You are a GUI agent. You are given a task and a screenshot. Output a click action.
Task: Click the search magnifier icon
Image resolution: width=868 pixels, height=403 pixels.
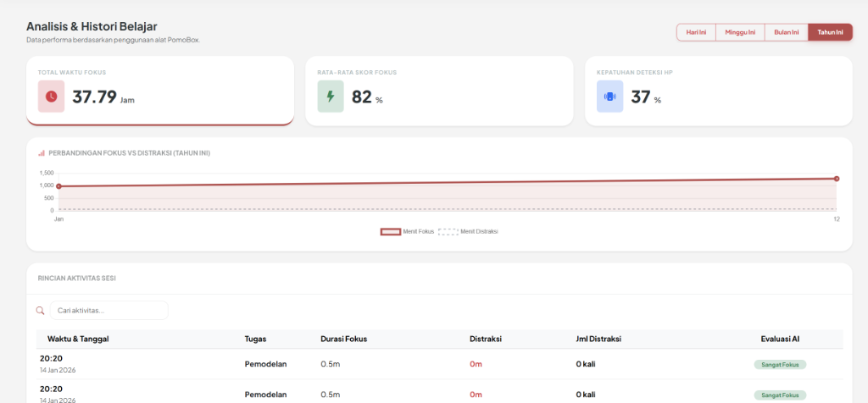click(40, 311)
